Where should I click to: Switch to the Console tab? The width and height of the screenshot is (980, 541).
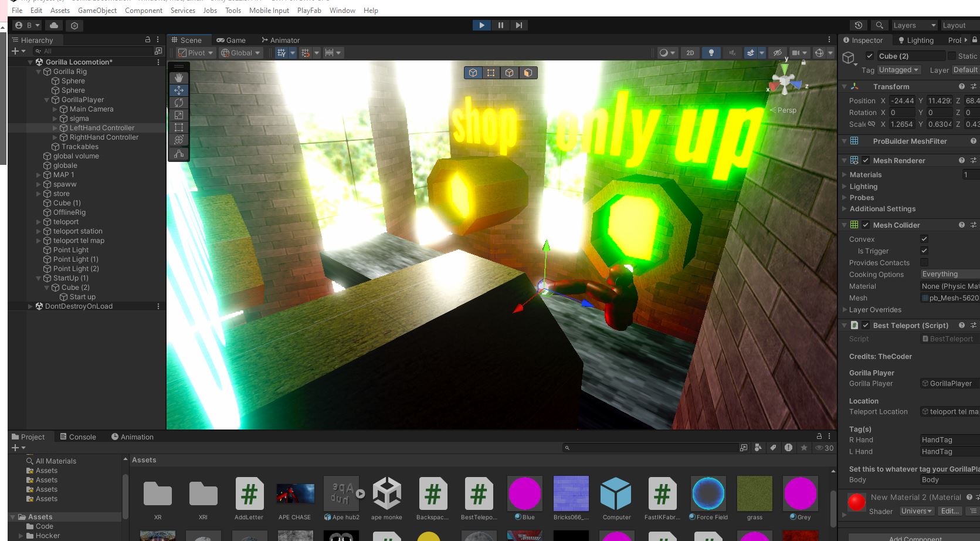pyautogui.click(x=78, y=437)
